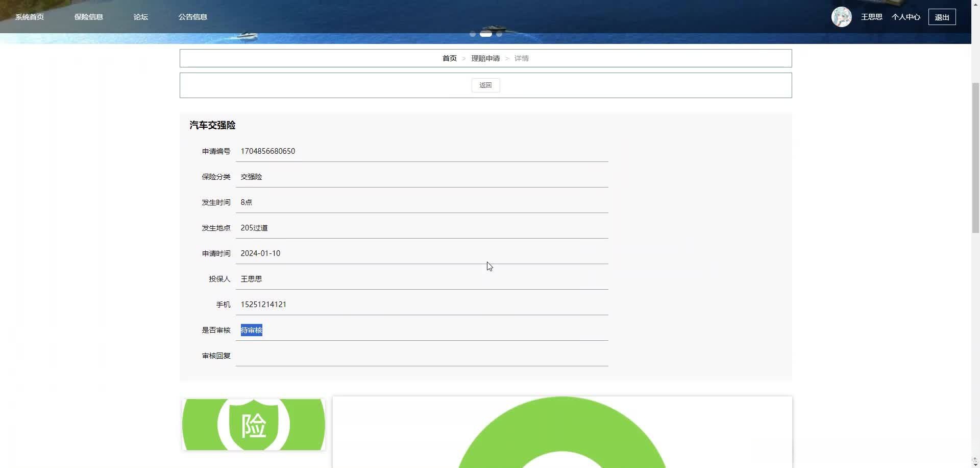This screenshot has width=980, height=468.
Task: Open the 论坛 menu item
Action: tap(141, 17)
